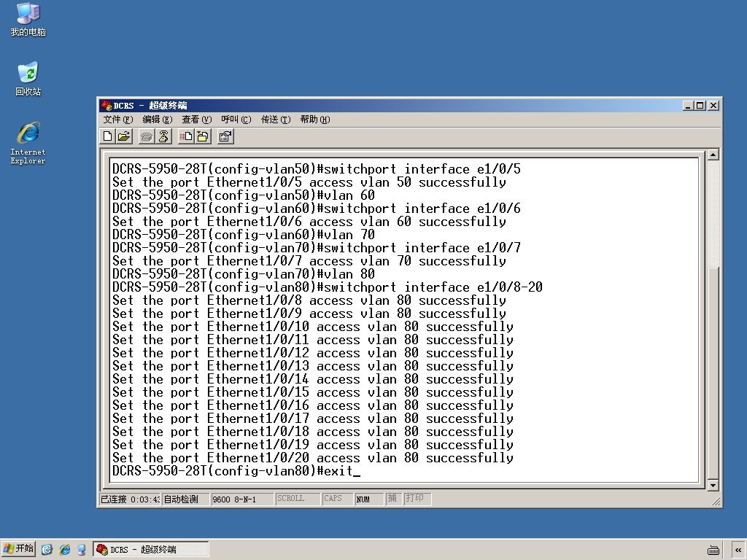Open the 呼叫(C) menu
747x560 pixels.
[236, 120]
